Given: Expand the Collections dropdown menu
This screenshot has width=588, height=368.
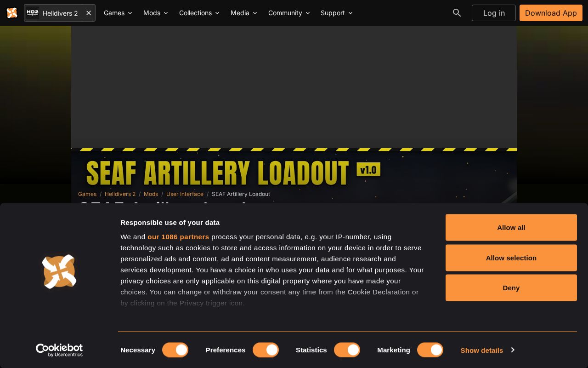Looking at the screenshot, I should click(199, 13).
